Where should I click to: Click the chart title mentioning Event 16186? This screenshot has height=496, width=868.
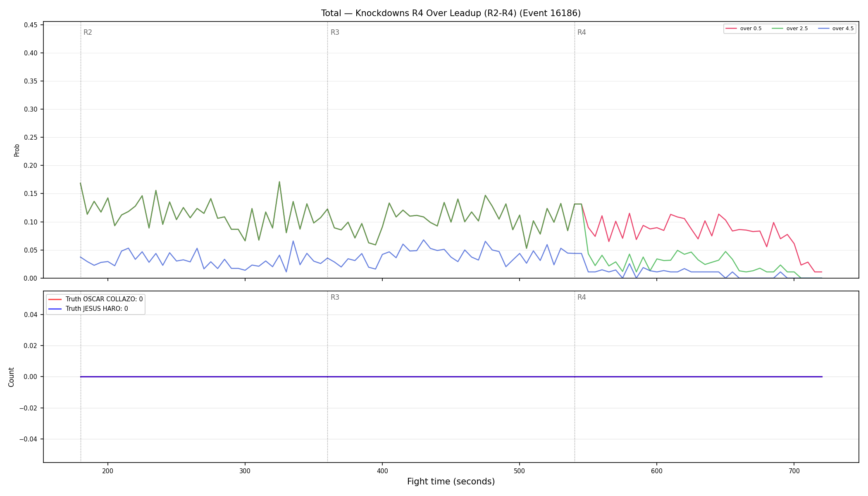click(x=451, y=13)
